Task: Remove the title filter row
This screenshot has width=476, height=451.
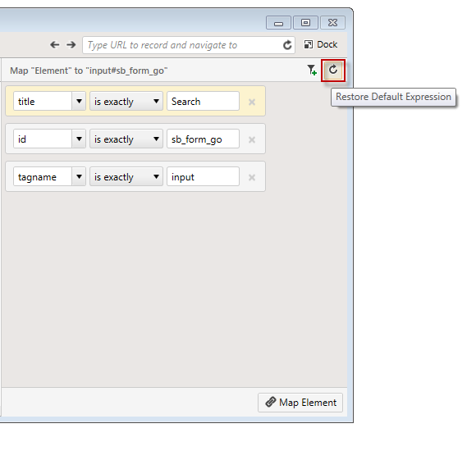Action: tap(252, 102)
